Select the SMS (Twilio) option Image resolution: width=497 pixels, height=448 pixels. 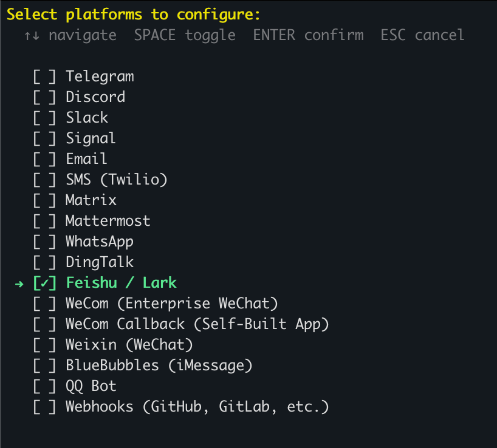[116, 180]
